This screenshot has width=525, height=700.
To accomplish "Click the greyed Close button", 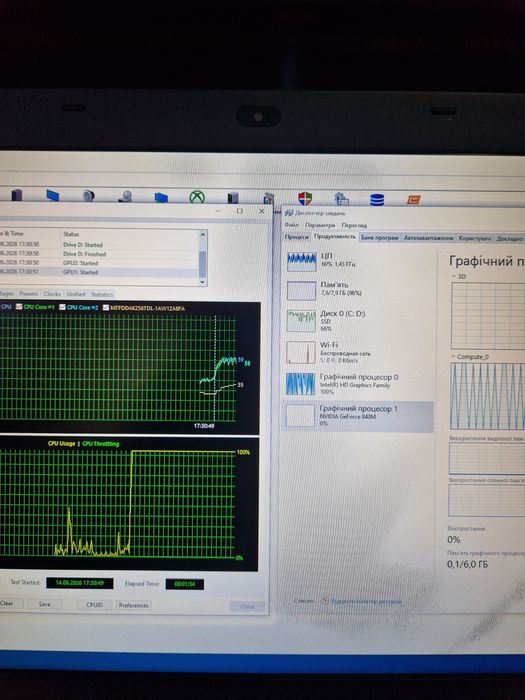I will [247, 606].
